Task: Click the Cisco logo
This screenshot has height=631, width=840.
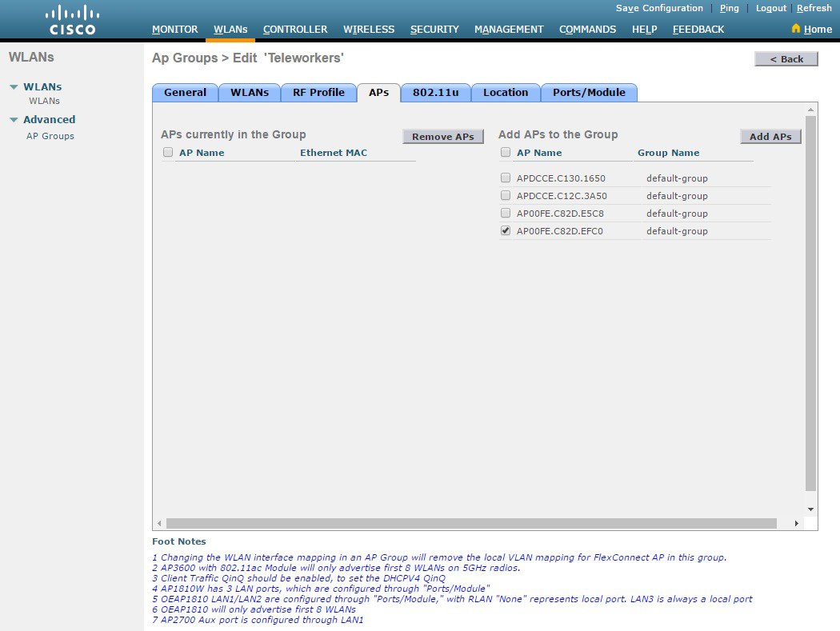Action: 72,20
